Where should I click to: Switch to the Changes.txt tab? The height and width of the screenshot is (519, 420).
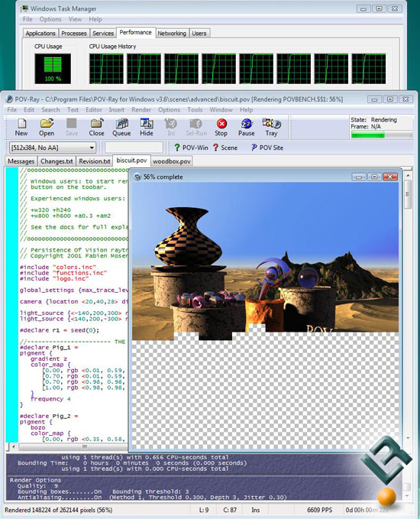(x=57, y=161)
